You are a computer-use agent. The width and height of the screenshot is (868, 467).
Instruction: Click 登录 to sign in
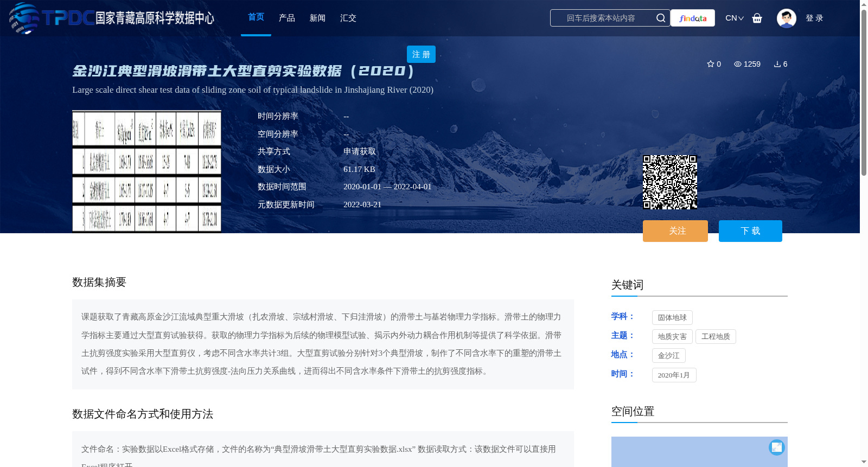pyautogui.click(x=814, y=18)
